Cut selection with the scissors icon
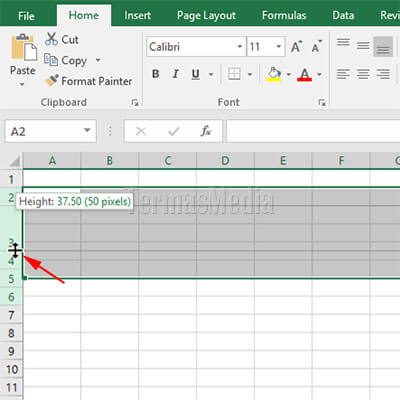 pos(51,39)
